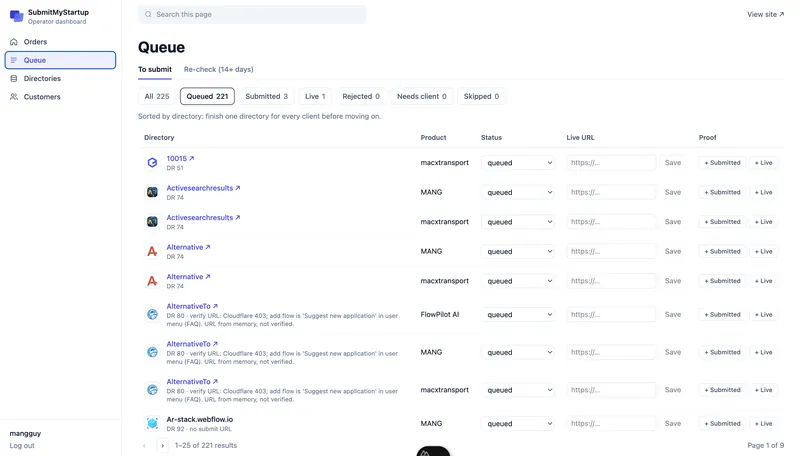Save the Live URL for Alternative MANG row
The width and height of the screenshot is (800, 456).
pos(672,251)
